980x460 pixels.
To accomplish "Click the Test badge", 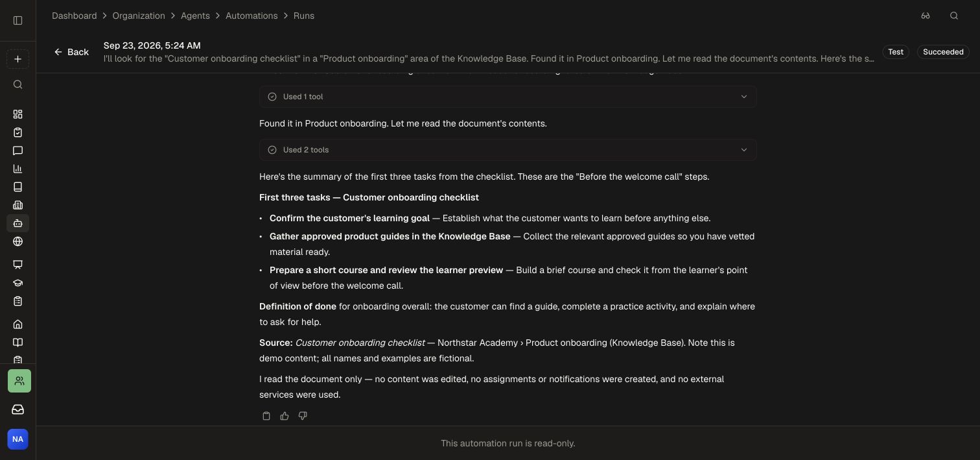I will (896, 52).
